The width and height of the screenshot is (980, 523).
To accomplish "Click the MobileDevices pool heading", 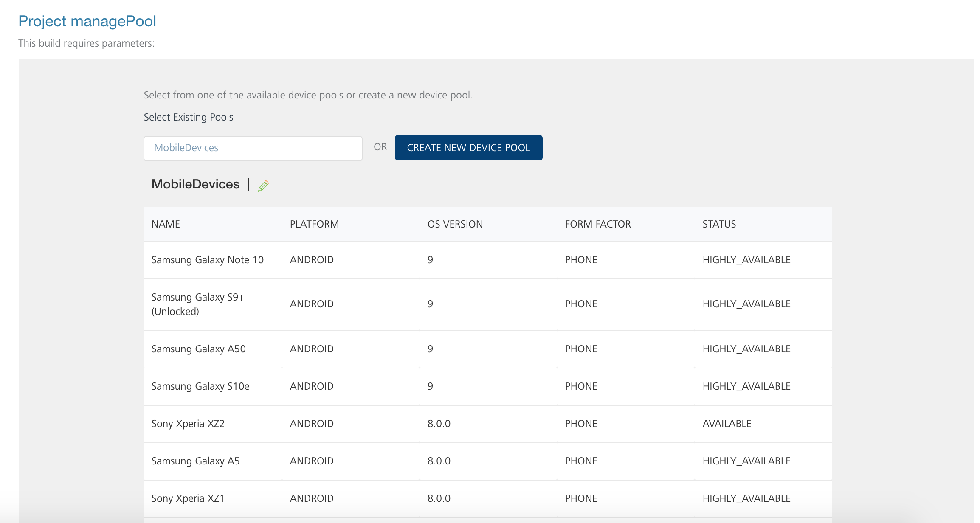I will [x=195, y=184].
